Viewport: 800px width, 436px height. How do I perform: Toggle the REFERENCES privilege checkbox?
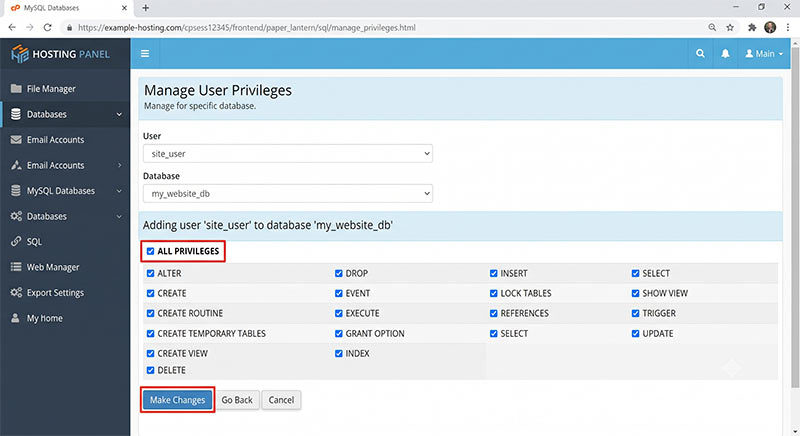coord(493,313)
